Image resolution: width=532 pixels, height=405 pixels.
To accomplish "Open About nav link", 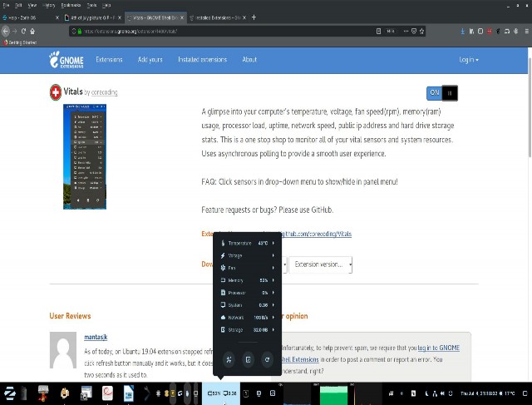I will pos(249,60).
